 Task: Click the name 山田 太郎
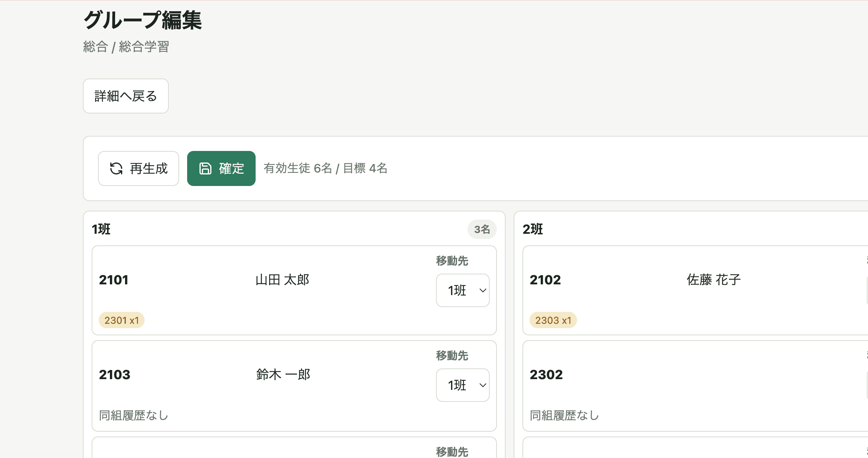(x=282, y=280)
